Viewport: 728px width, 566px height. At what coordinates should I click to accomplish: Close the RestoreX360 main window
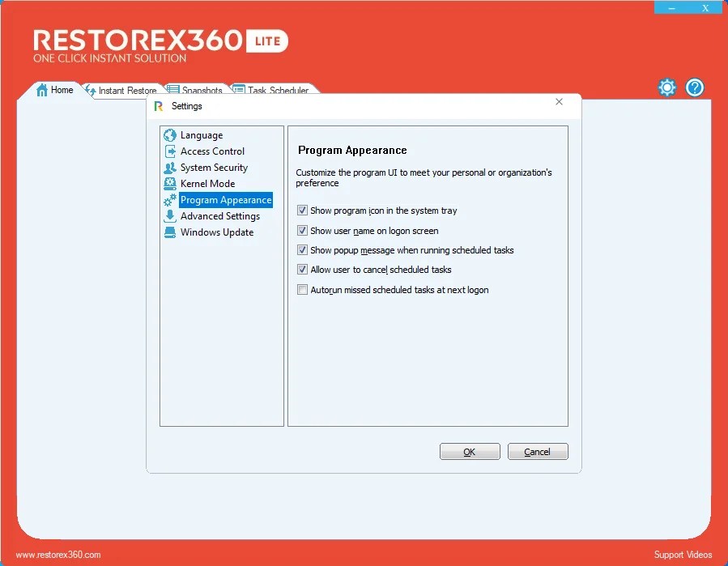click(x=705, y=8)
